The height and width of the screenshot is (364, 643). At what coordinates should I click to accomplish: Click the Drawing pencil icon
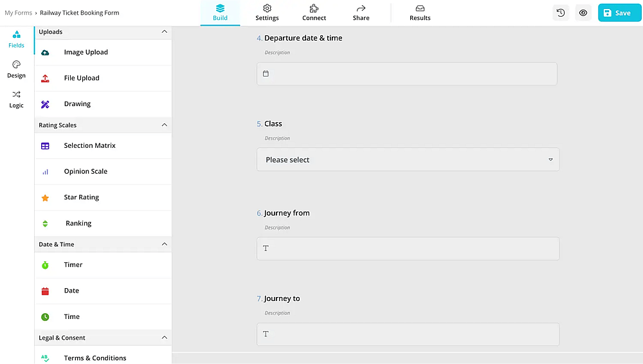(45, 104)
